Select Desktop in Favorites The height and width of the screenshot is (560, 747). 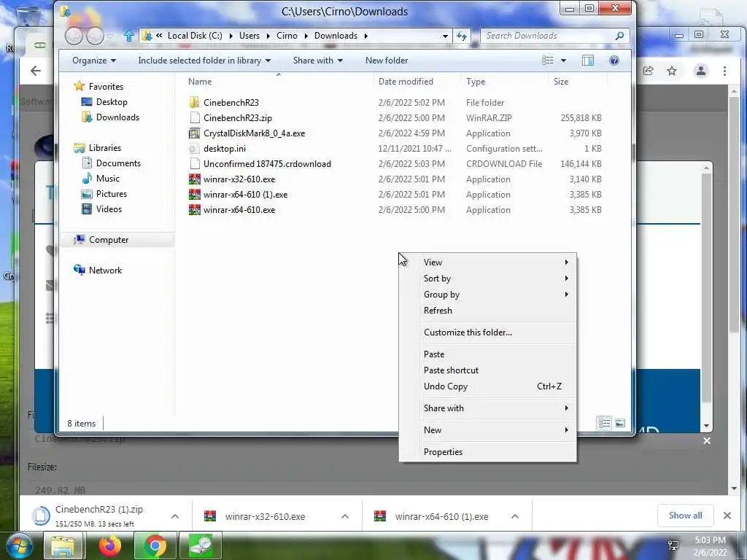click(112, 102)
